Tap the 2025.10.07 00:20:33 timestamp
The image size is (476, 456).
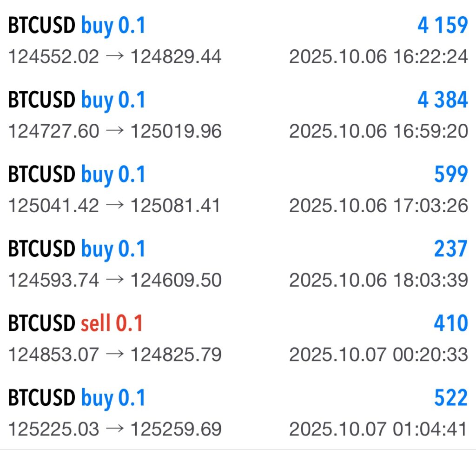coord(378,355)
